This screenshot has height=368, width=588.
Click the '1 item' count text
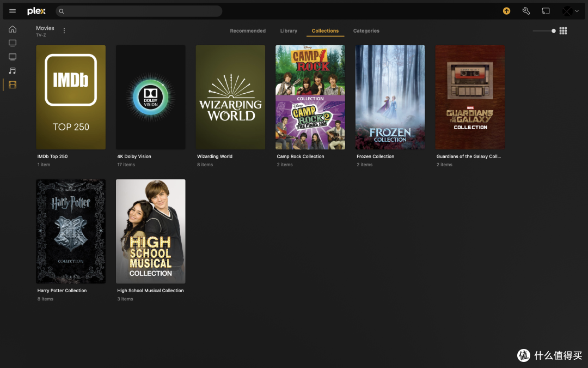pyautogui.click(x=44, y=165)
